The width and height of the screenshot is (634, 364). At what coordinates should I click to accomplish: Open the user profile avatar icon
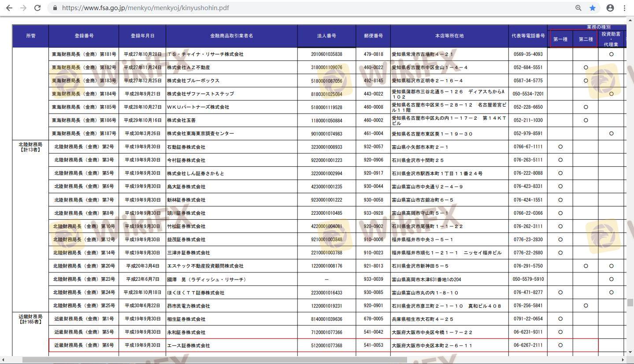[x=610, y=8]
